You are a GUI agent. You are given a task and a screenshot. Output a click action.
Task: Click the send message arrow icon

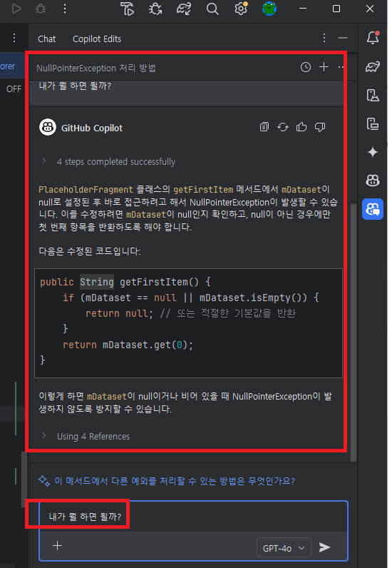[325, 547]
